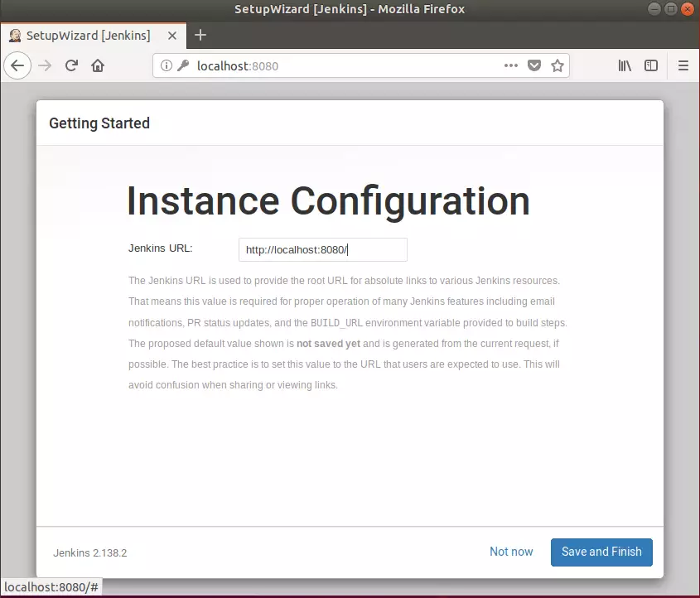This screenshot has width=700, height=598.
Task: Click the forward navigation arrow
Action: 45,65
